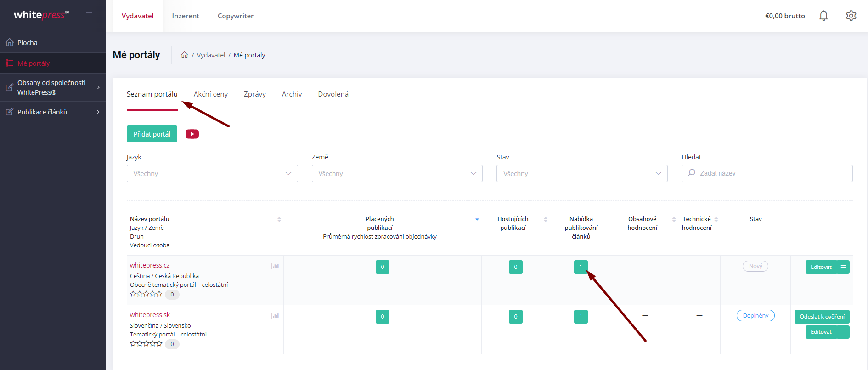Click article offer count for whitepress.sk
This screenshot has width=868, height=370.
[x=581, y=317]
